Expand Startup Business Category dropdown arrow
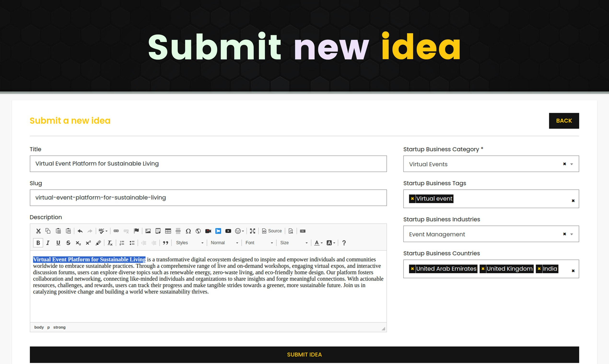This screenshot has height=364, width=609. [571, 164]
